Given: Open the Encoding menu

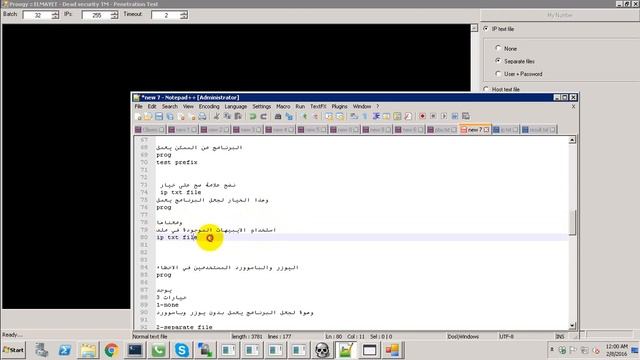Looking at the screenshot, I should click(209, 107).
